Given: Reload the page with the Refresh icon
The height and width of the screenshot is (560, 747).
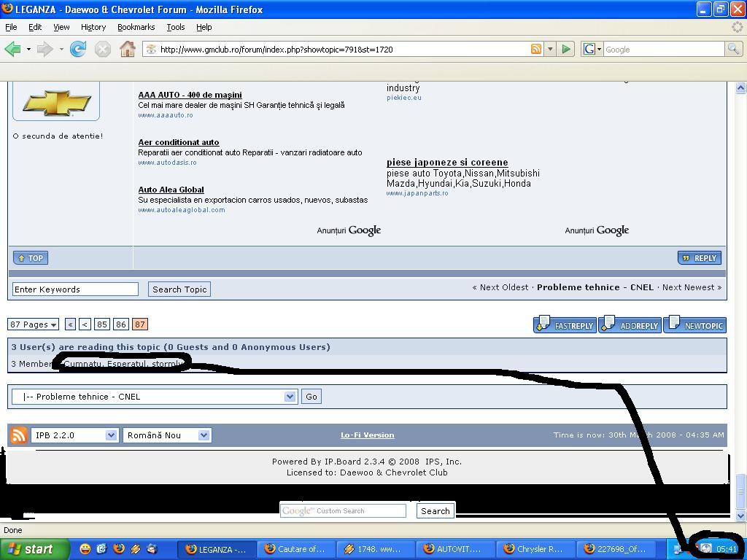Looking at the screenshot, I should pyautogui.click(x=77, y=49).
